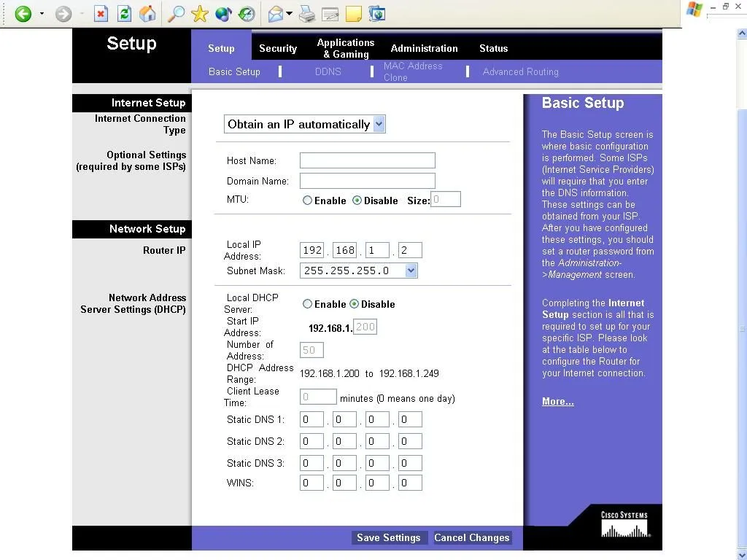Click into the Host Name field

[x=367, y=160]
